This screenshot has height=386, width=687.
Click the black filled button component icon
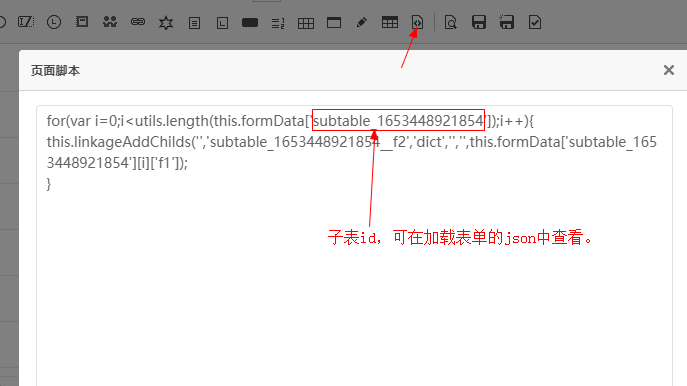[250, 23]
